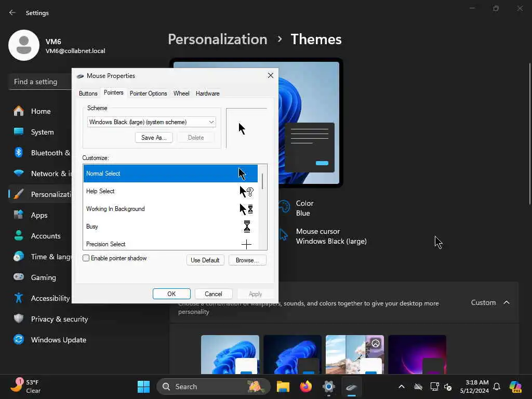Click the Mouse Properties taskbar icon
This screenshot has height=399, width=532.
[351, 387]
